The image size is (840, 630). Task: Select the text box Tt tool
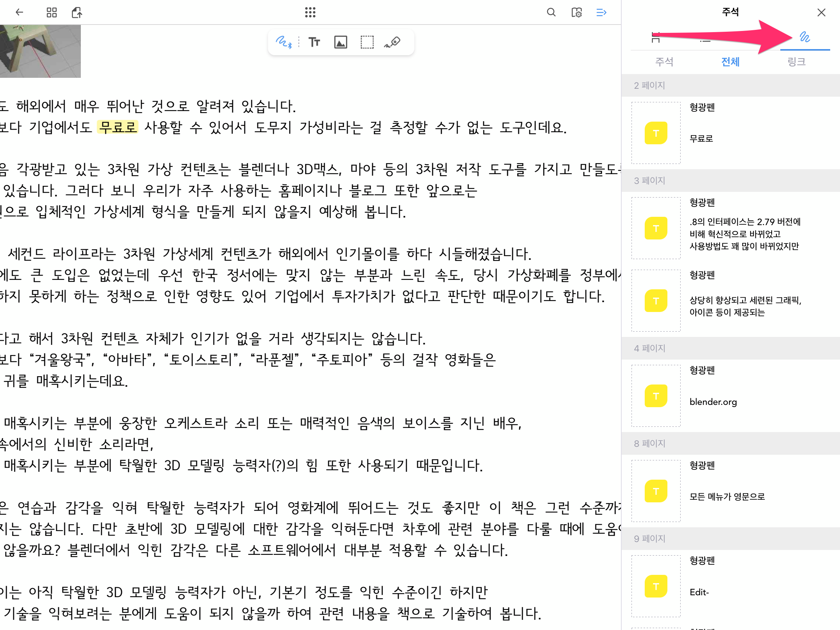click(x=314, y=42)
